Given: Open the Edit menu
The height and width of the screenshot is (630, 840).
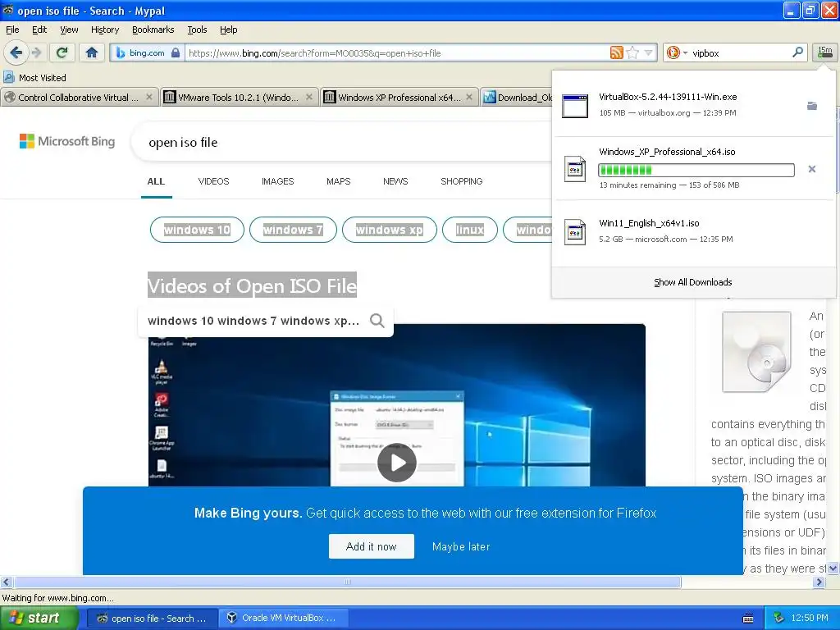Looking at the screenshot, I should pos(39,30).
